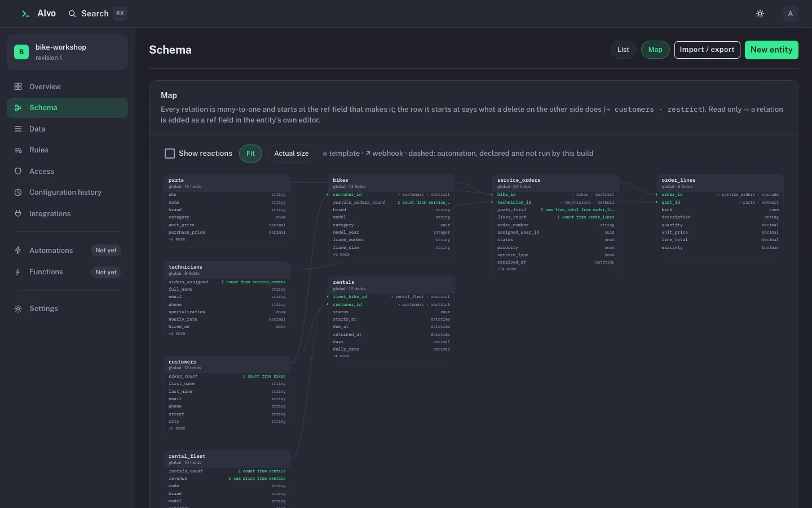This screenshot has width=812, height=508.
Task: Toggle the light/dark theme sun icon
Action: pyautogui.click(x=760, y=14)
